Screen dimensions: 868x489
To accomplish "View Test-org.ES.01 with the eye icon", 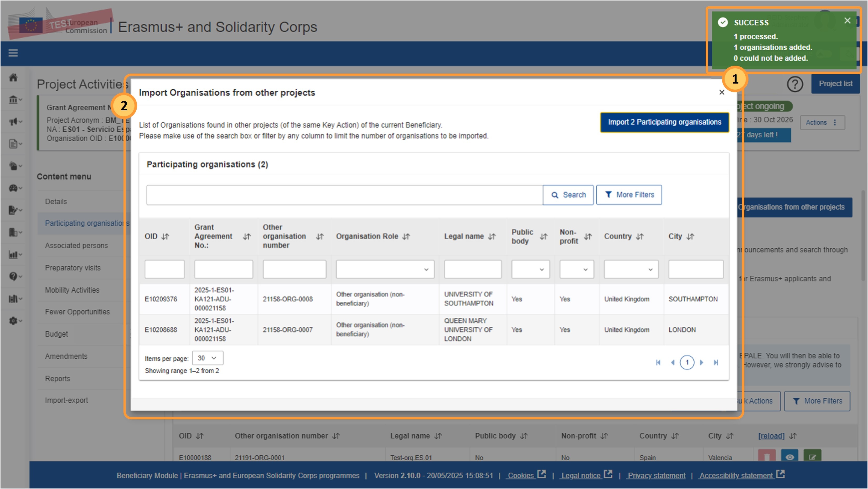I will coord(789,456).
